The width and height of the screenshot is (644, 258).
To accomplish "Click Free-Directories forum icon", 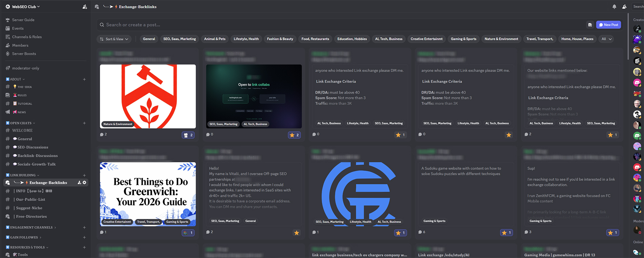I will [7, 217].
